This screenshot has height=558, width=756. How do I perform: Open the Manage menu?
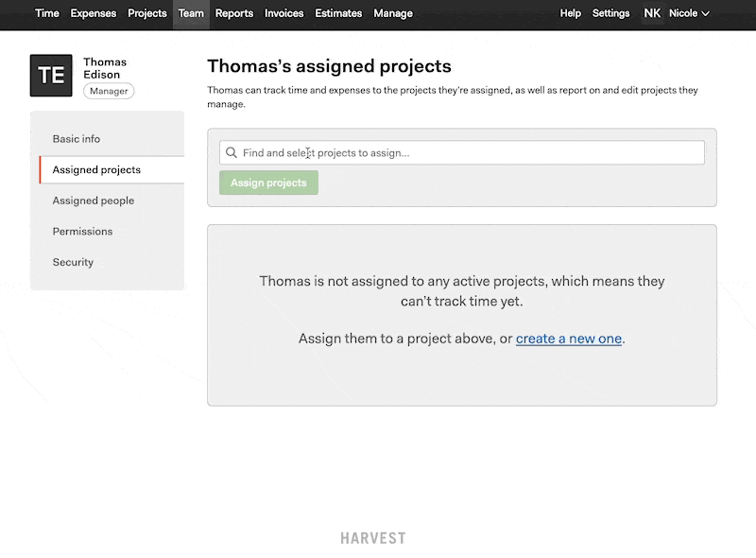point(393,13)
